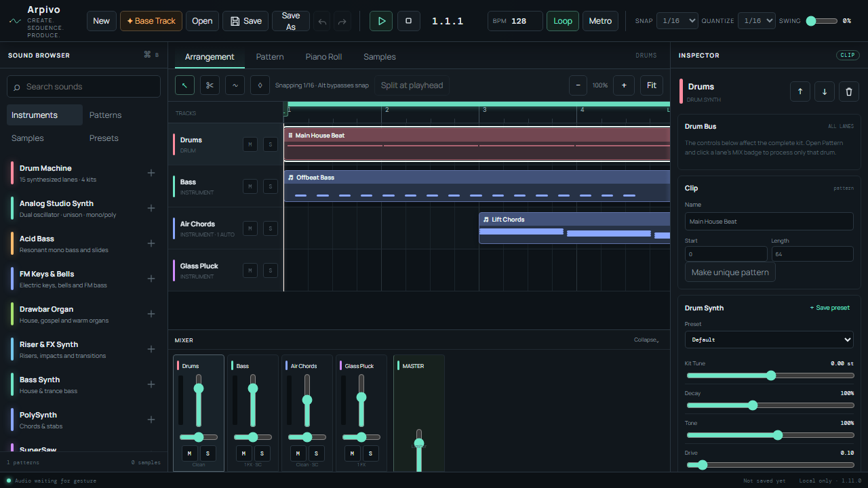Mute the Air Chords track in arrangement
Viewport: 868px width, 488px height.
[x=250, y=228]
